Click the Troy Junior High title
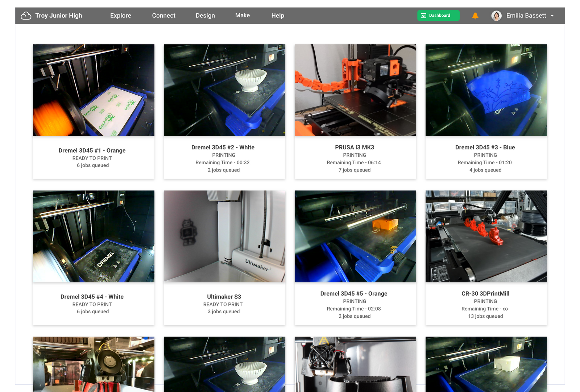 59,16
